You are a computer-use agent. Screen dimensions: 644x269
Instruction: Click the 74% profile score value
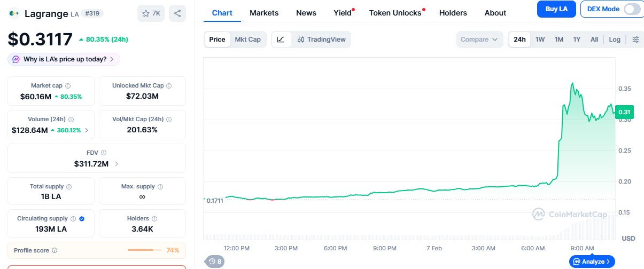click(x=173, y=250)
